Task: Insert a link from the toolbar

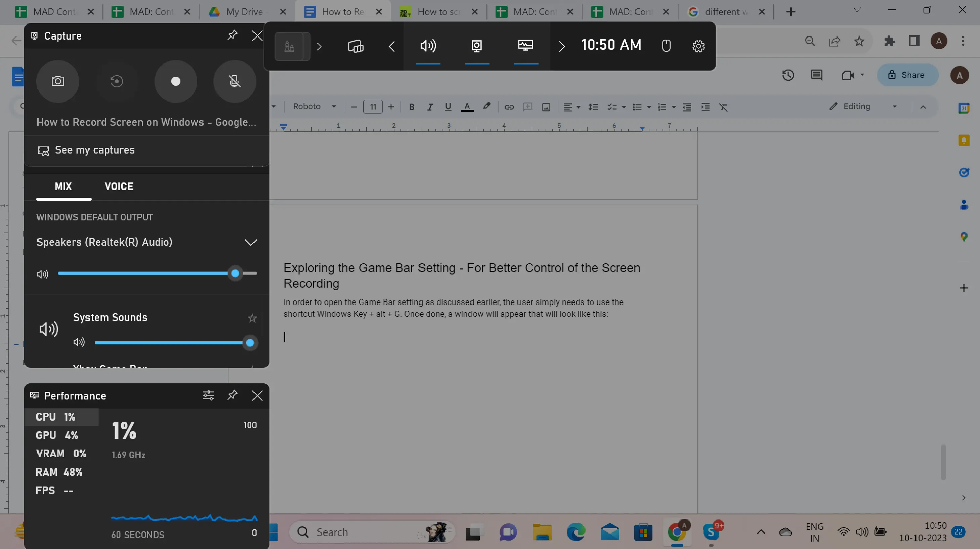Action: (509, 107)
